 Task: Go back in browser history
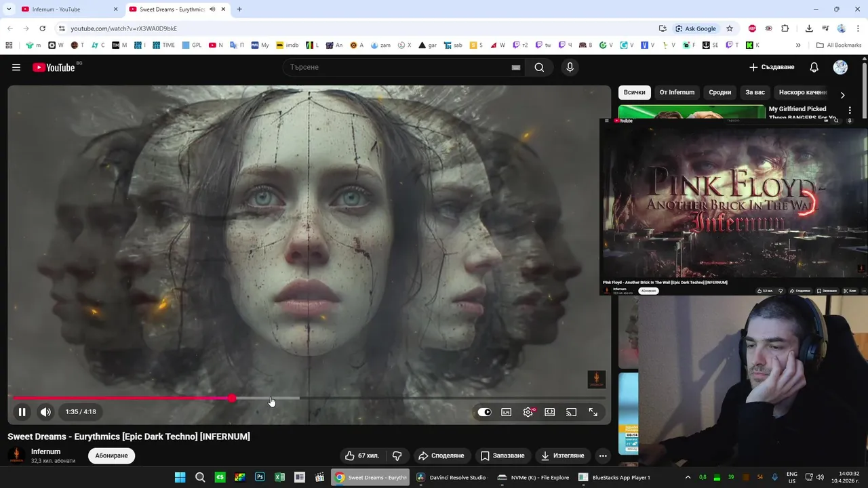click(x=9, y=28)
